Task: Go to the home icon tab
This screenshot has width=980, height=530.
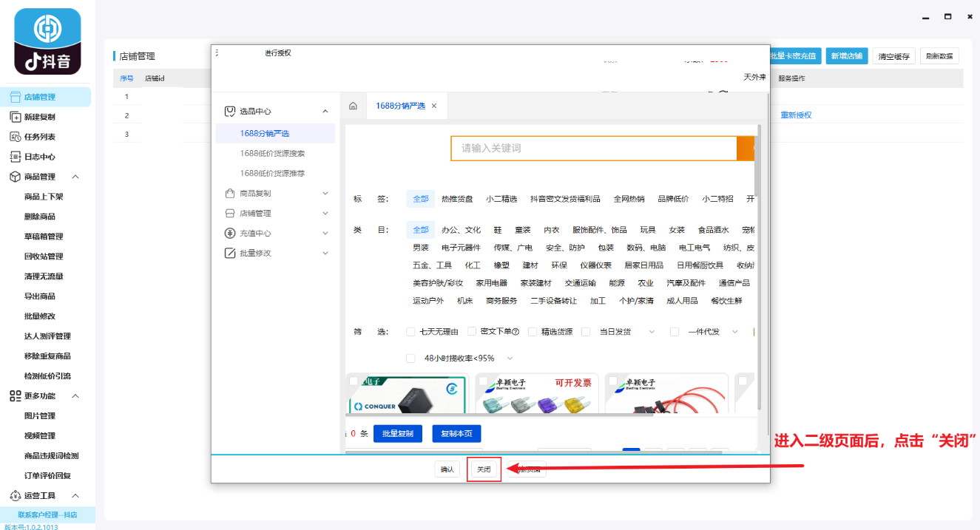Action: click(x=353, y=106)
